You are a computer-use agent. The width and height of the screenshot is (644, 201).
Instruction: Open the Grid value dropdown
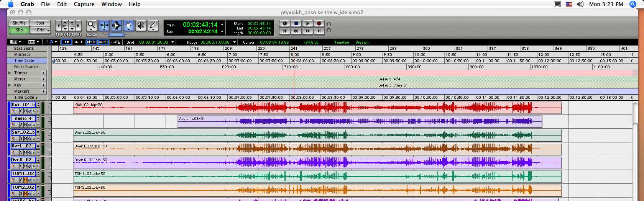click(173, 42)
